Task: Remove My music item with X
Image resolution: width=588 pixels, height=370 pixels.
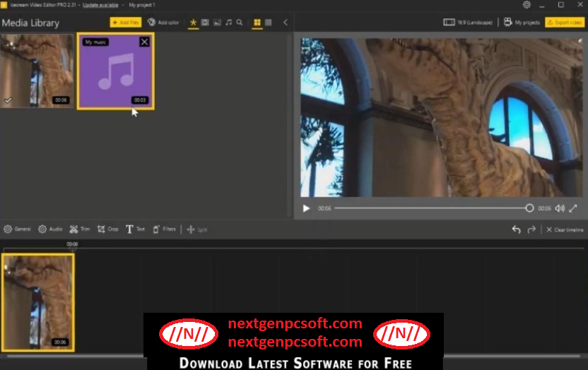Action: click(x=144, y=42)
